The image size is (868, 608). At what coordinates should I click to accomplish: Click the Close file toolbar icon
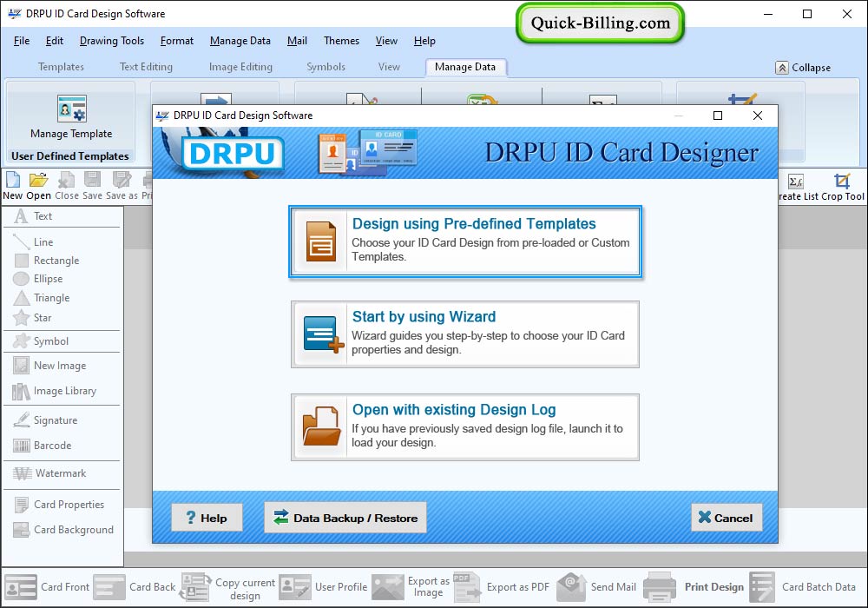click(67, 180)
